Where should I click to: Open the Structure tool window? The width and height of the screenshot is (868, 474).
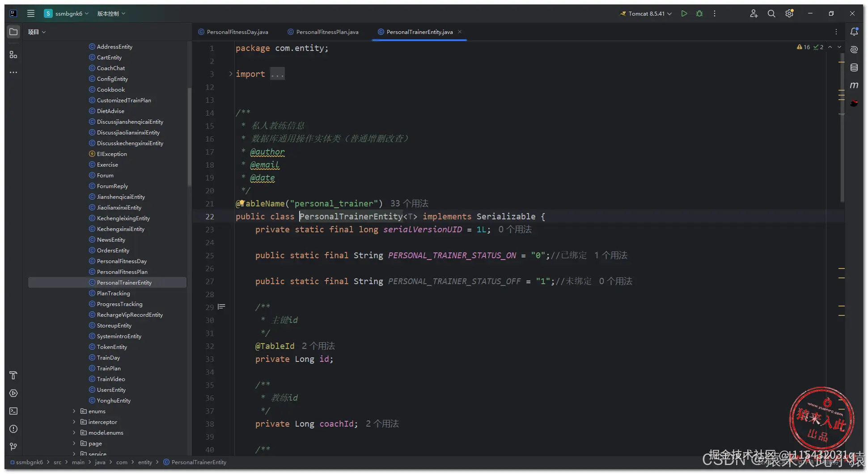point(13,55)
